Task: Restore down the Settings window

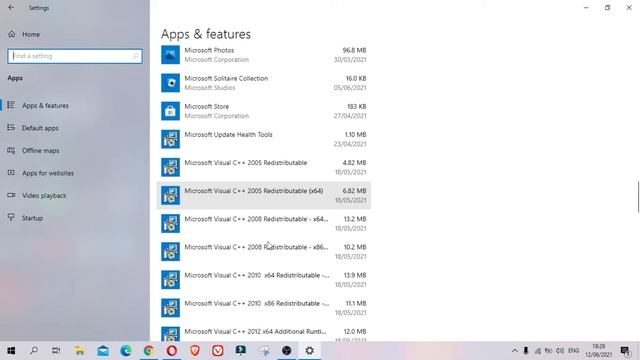Action: (x=607, y=7)
